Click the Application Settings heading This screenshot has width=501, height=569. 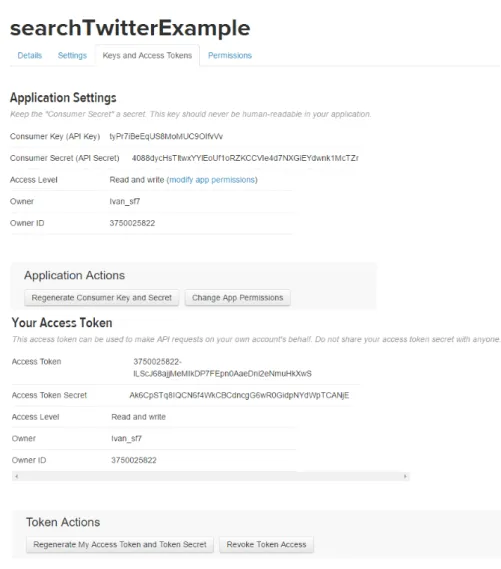(x=63, y=98)
